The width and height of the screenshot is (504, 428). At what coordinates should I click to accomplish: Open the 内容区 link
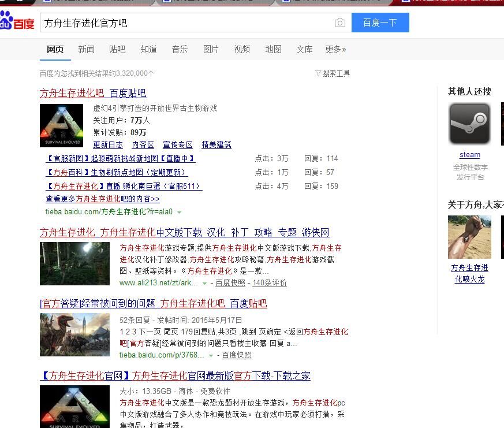143,144
